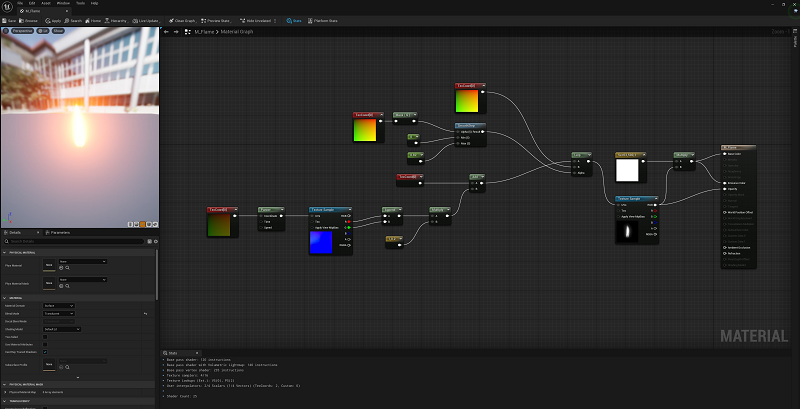Click Clean Graph in the toolbar

183,21
